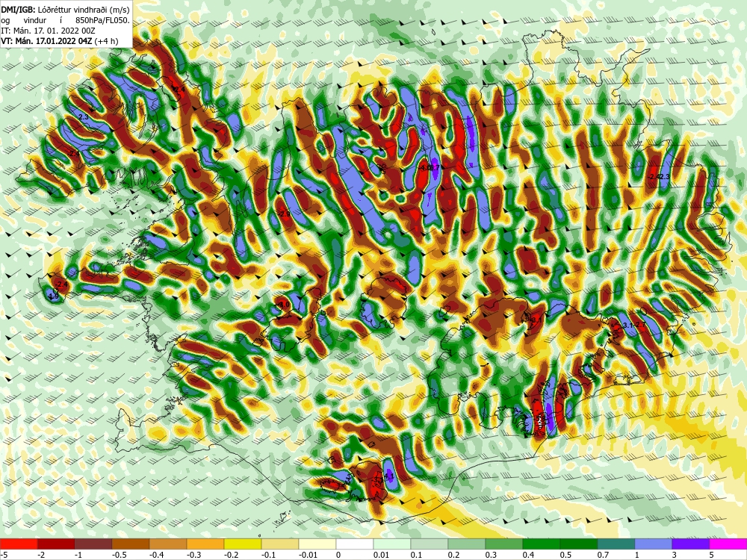Click the '1.9' value label near west coast
Screen dimensions: 747x560
coord(53,296)
